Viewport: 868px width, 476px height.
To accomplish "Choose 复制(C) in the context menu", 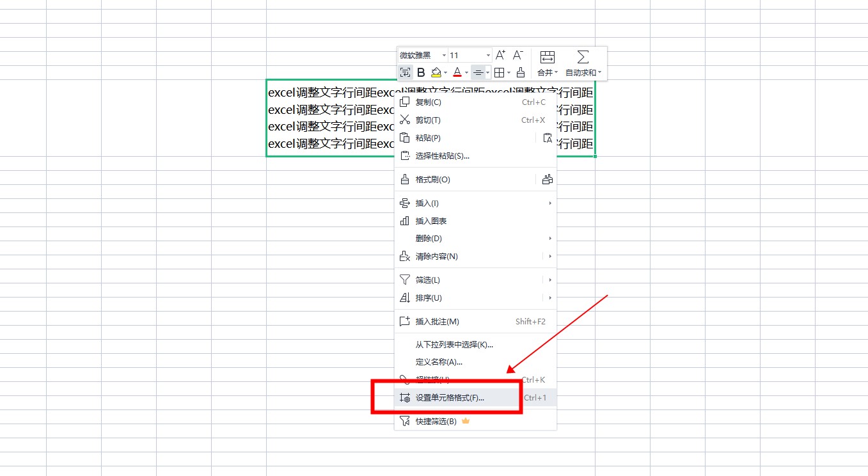I will click(x=428, y=102).
